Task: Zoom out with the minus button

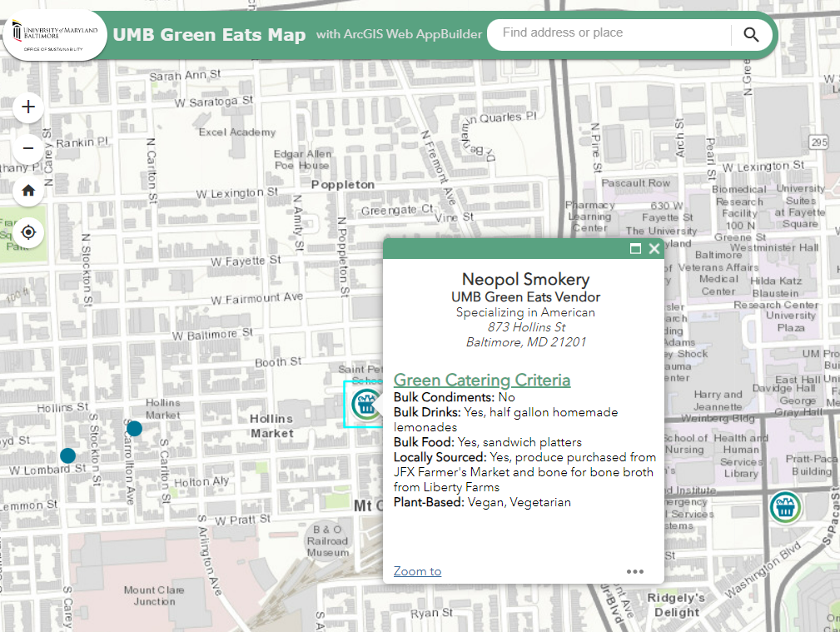Action: coord(28,148)
